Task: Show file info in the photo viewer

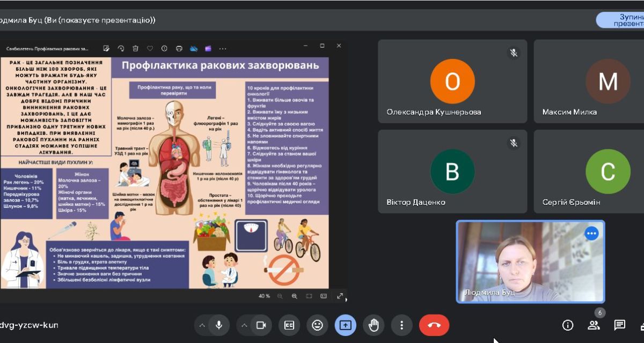Action: pos(164,48)
